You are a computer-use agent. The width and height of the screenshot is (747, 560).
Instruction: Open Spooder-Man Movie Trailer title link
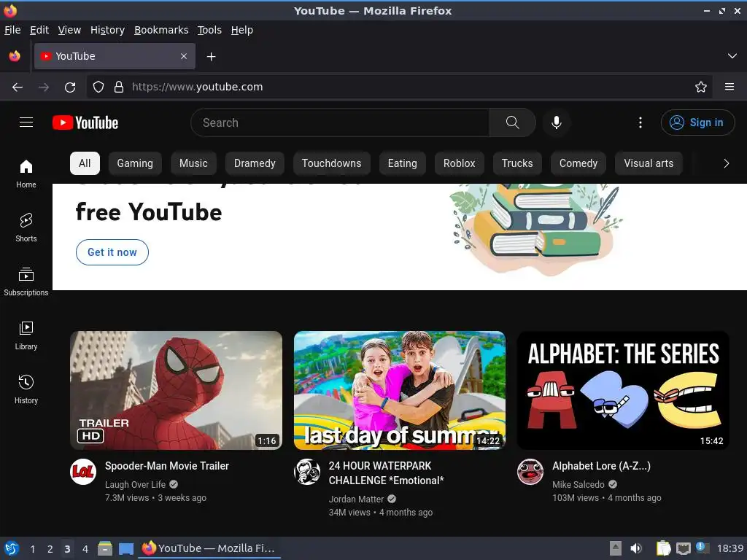coord(167,466)
